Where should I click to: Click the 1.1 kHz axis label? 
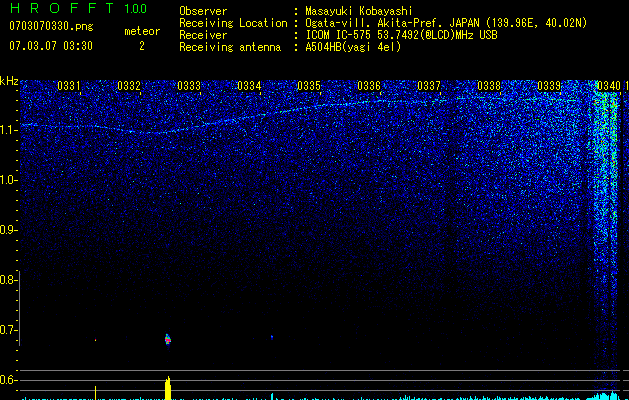[x=8, y=130]
